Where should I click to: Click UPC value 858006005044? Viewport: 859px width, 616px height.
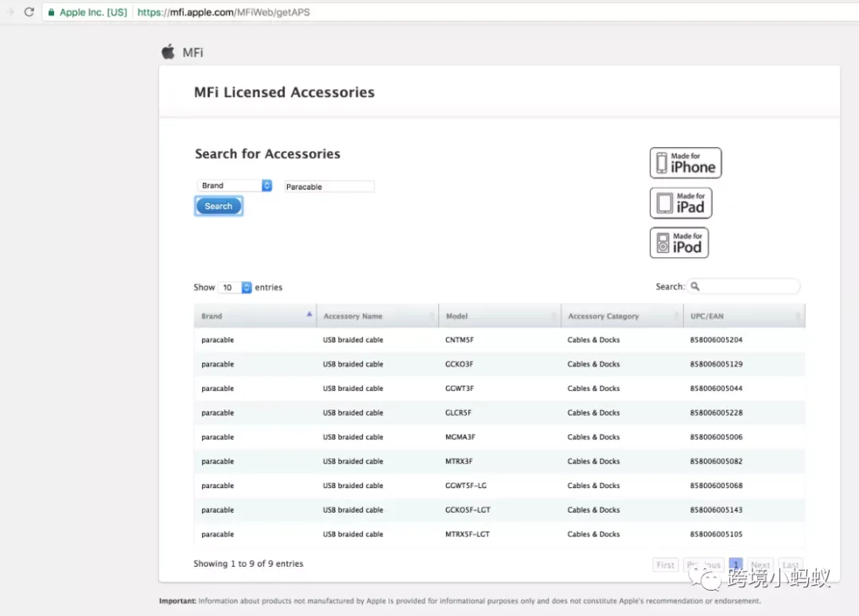[716, 388]
